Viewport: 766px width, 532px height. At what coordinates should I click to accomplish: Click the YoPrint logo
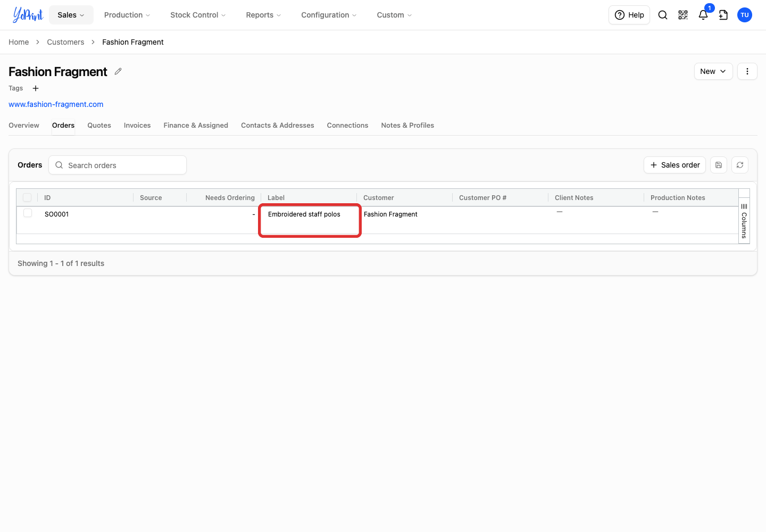point(28,15)
